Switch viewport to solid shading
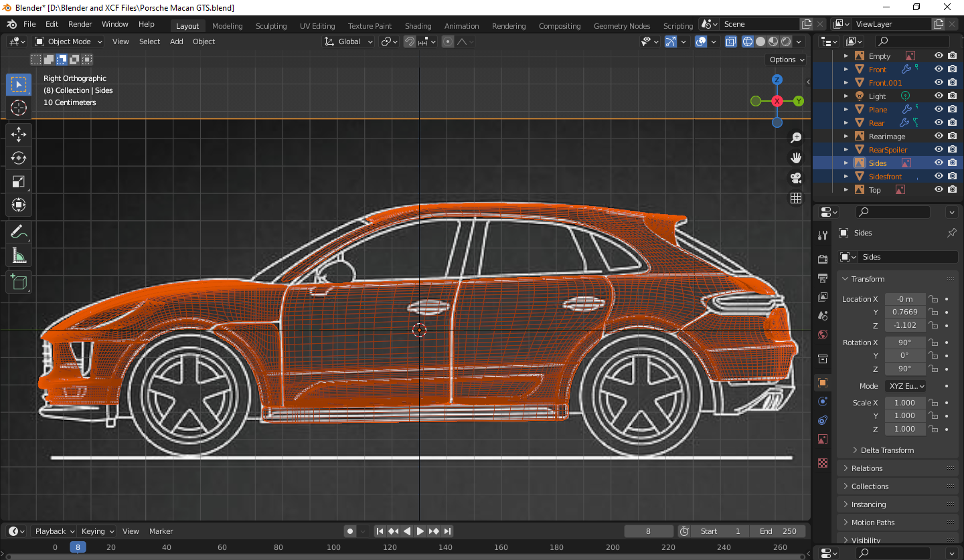 pyautogui.click(x=760, y=41)
